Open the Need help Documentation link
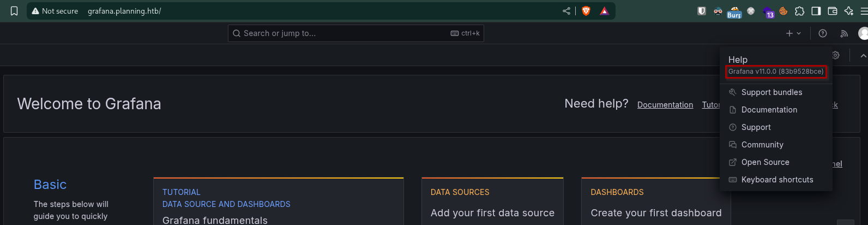Screen dimensions: 868x225 (665, 105)
